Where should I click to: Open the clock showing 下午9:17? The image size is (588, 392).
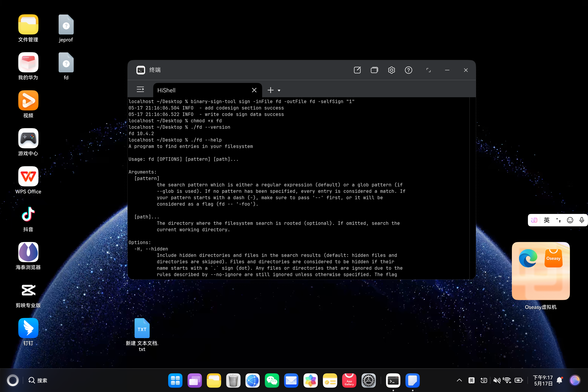tap(543, 381)
